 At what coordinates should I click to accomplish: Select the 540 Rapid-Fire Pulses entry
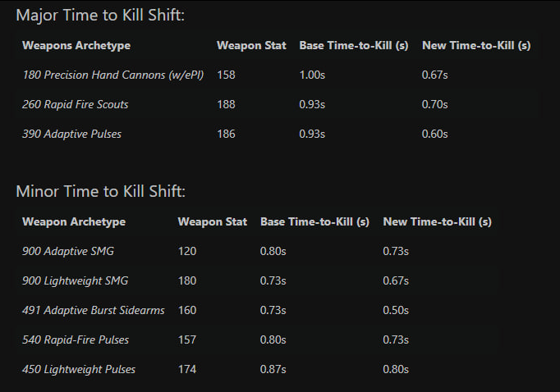click(76, 340)
